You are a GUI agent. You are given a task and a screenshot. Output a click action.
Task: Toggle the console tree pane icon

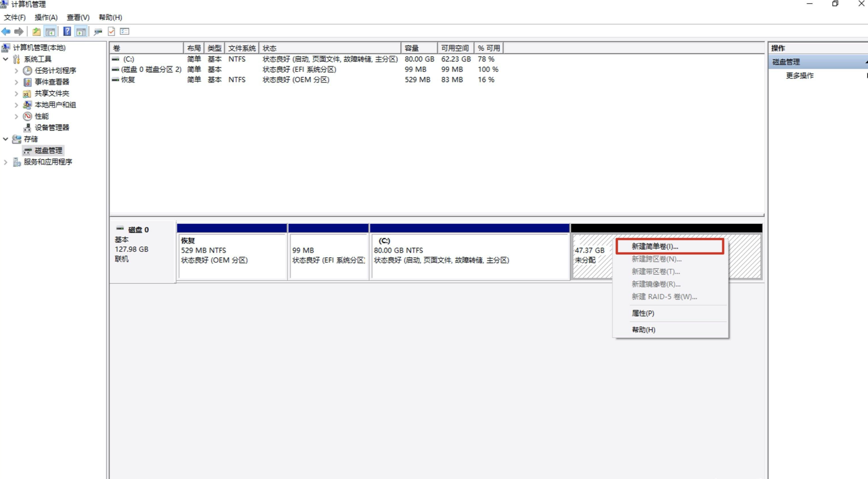tap(50, 32)
